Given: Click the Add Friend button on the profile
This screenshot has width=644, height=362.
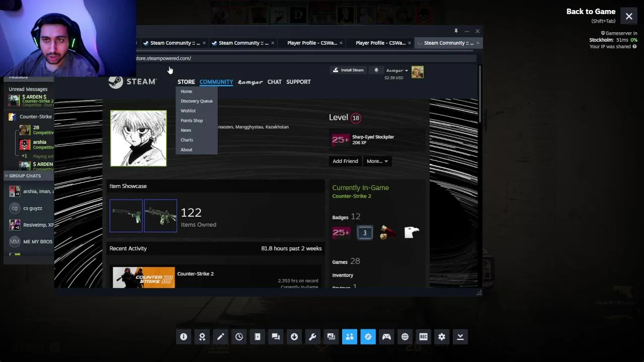Looking at the screenshot, I should 345,161.
